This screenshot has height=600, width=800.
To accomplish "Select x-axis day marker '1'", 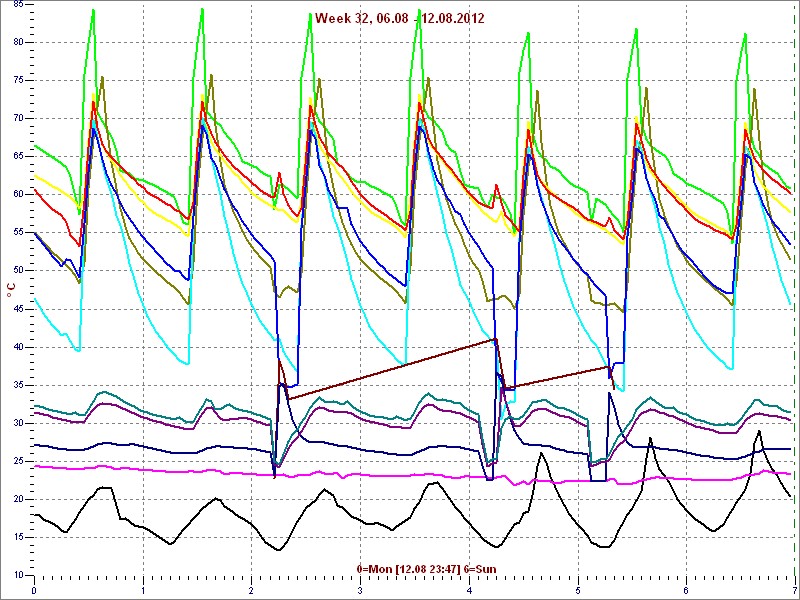I will point(143,590).
